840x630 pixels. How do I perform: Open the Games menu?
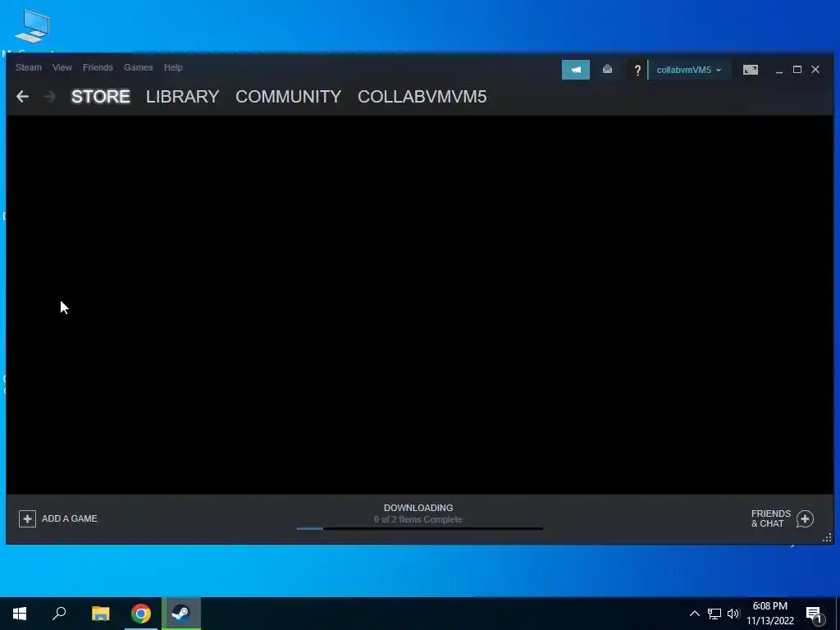tap(138, 67)
